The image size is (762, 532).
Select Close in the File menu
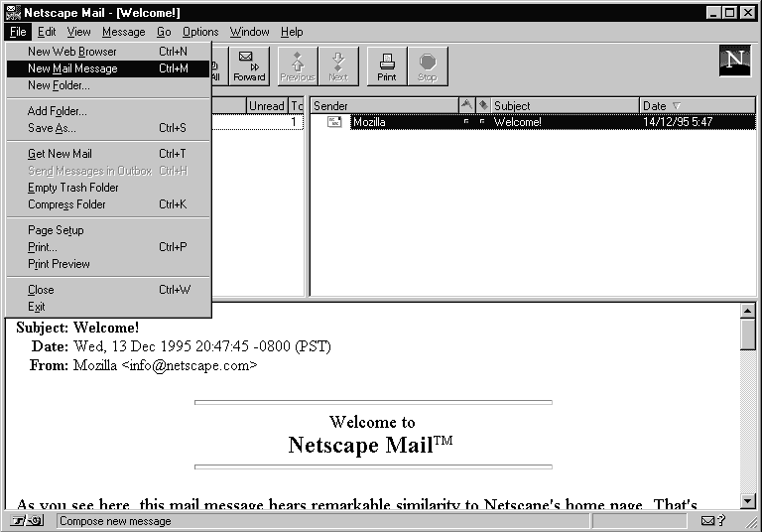click(x=108, y=290)
